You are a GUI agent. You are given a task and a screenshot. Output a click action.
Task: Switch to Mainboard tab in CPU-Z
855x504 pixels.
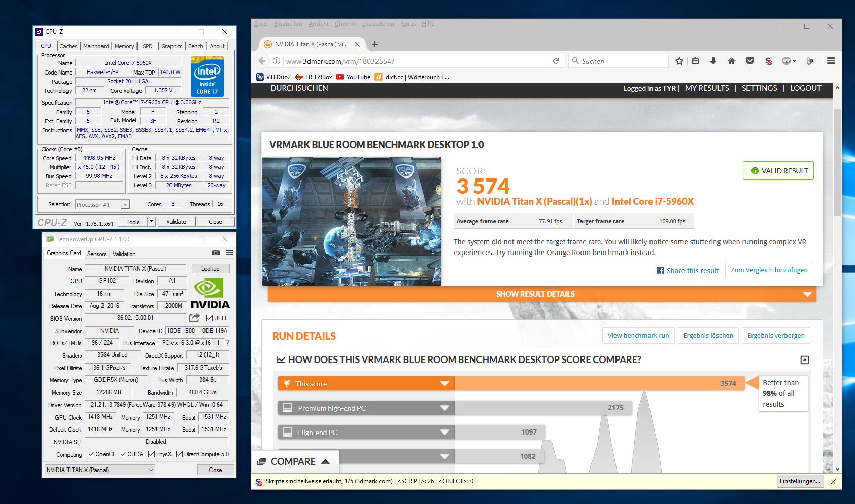96,46
